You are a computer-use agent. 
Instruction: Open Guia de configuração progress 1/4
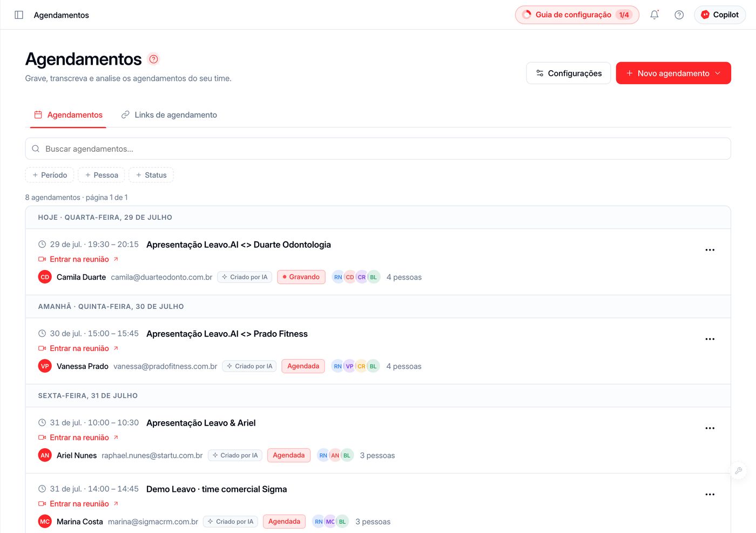point(577,15)
